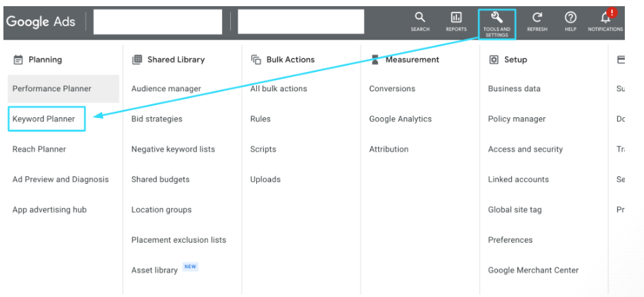This screenshot has width=644, height=297.
Task: Open Asset library
Action: 154,270
